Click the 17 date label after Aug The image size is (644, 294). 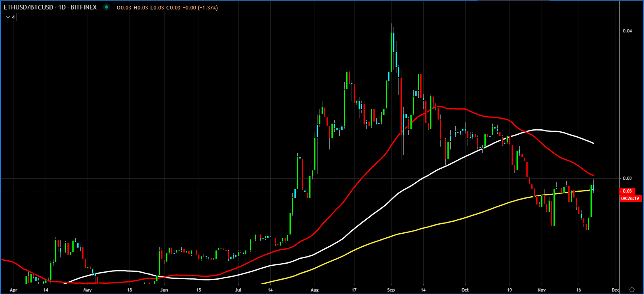pyautogui.click(x=354, y=289)
